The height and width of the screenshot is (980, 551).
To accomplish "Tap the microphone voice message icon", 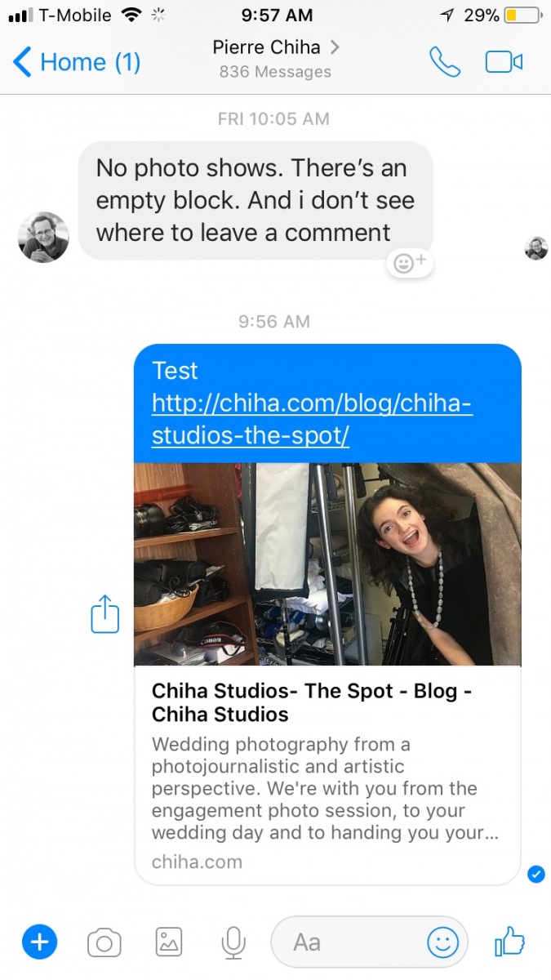I will point(233,943).
